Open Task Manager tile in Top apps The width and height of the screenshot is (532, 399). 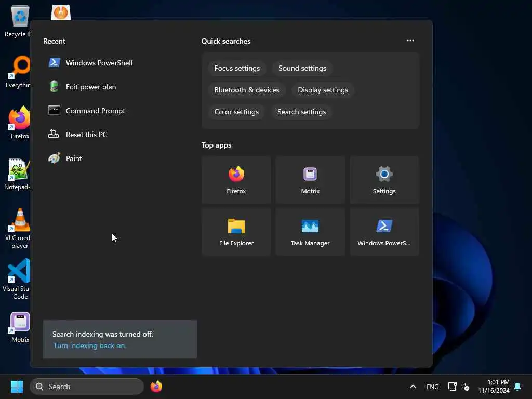(310, 232)
